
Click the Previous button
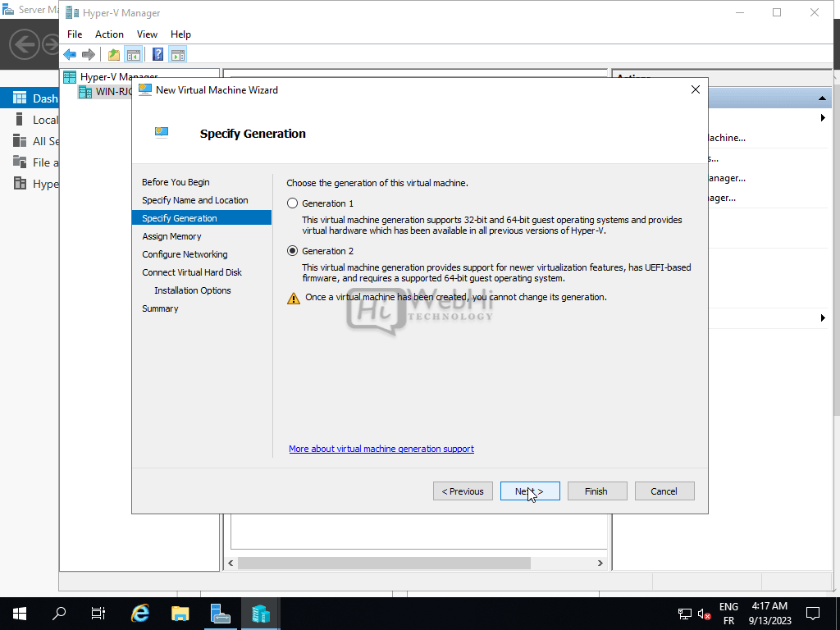click(463, 491)
